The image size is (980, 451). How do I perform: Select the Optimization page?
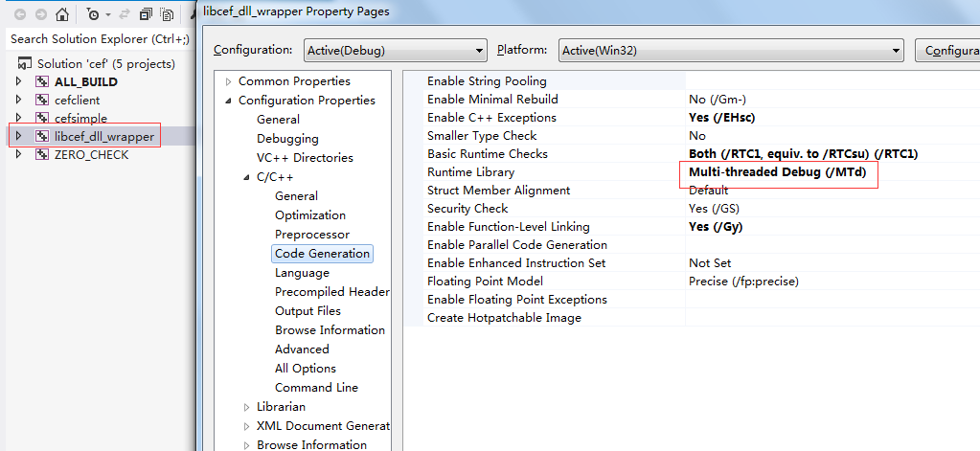tap(310, 215)
